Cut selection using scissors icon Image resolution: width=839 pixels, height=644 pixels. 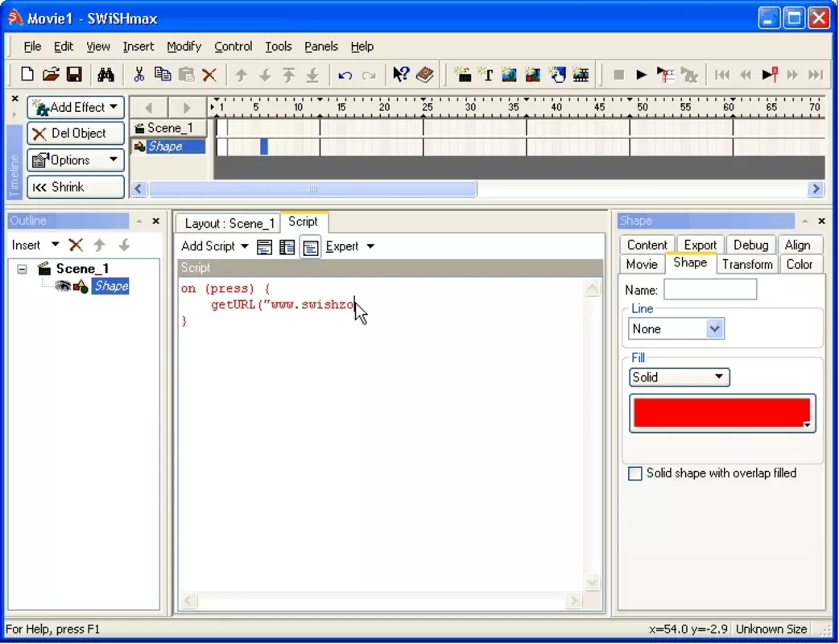click(139, 74)
